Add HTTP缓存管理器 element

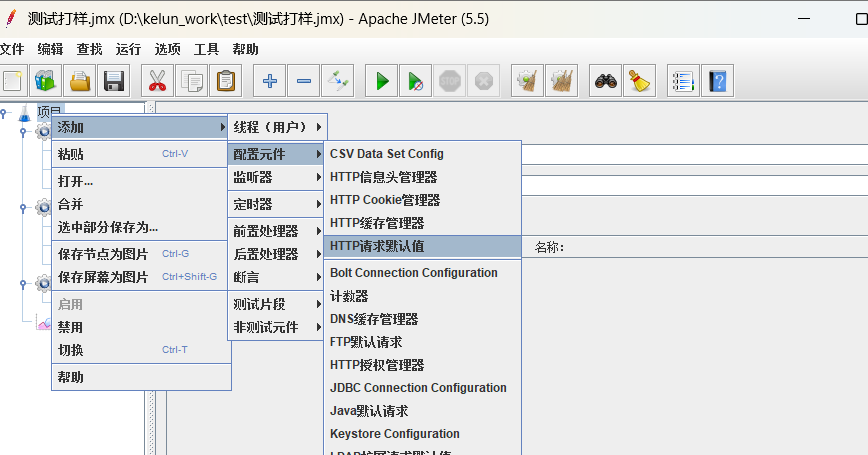click(x=422, y=223)
